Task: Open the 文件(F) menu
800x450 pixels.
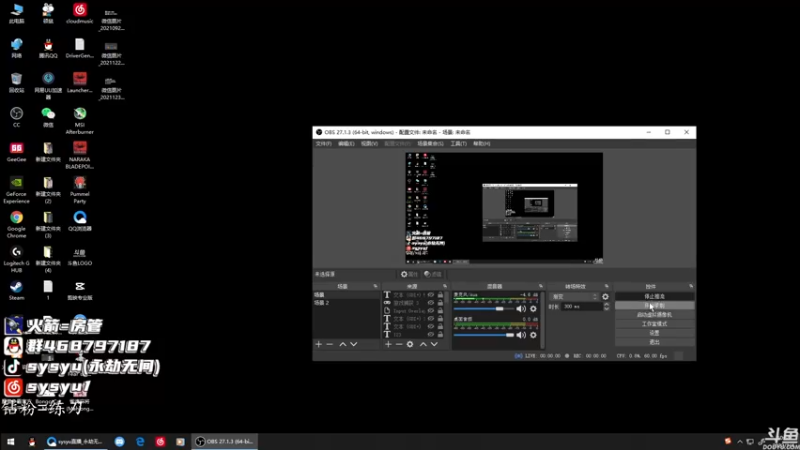Action: [323, 144]
